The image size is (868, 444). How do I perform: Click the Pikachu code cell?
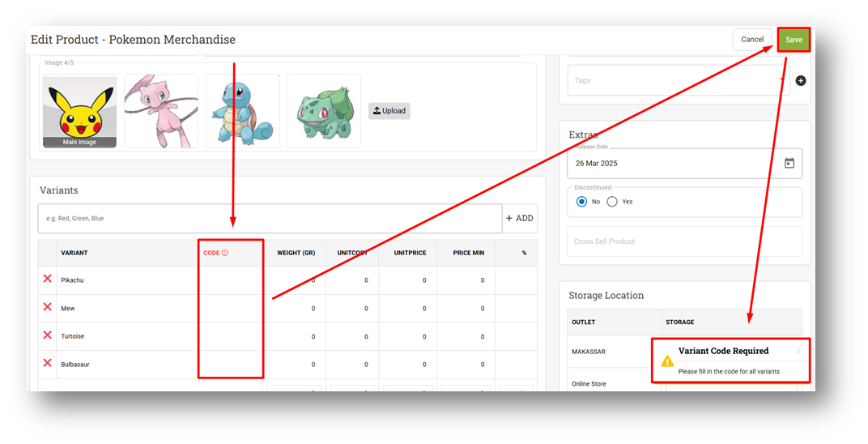231,280
